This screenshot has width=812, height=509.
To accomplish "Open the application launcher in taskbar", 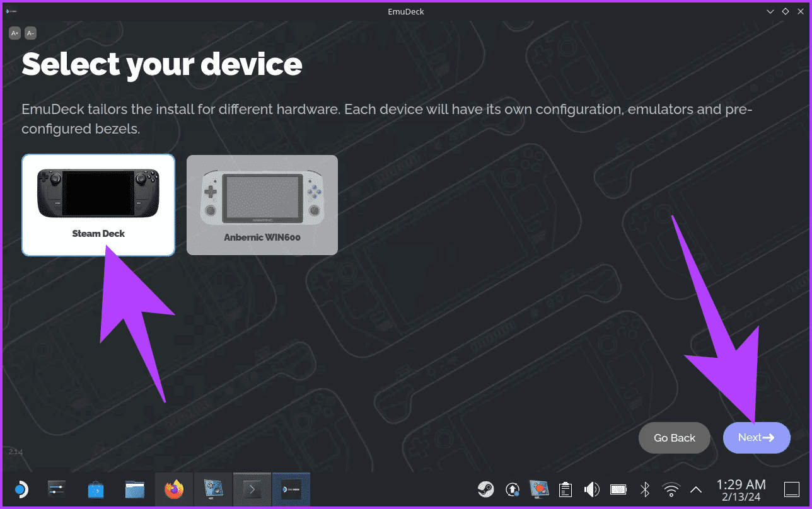I will pyautogui.click(x=20, y=489).
